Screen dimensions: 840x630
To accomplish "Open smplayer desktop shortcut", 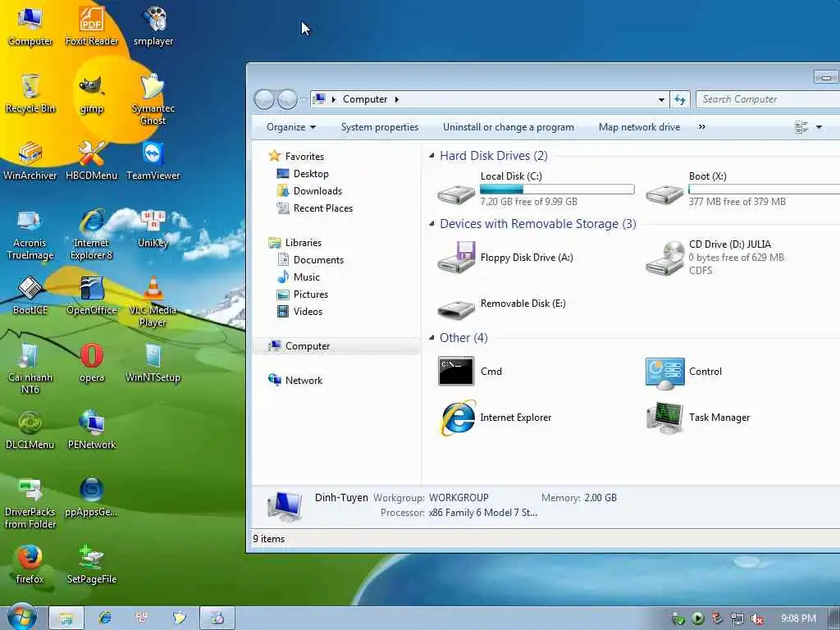I will coord(153,27).
